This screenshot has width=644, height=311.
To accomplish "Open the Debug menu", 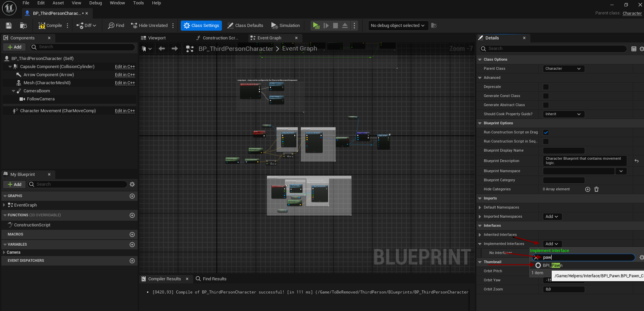I will [95, 3].
